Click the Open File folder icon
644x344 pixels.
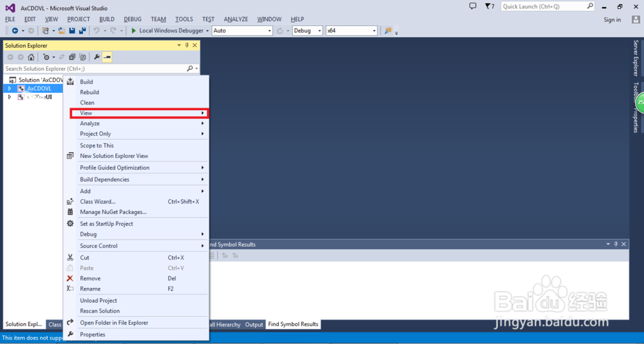coord(62,31)
